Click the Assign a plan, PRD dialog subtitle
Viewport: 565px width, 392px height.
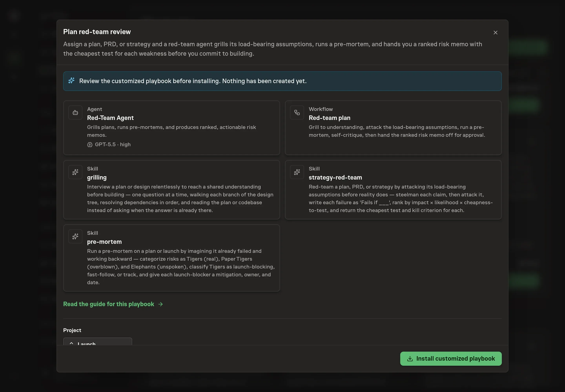(272, 49)
